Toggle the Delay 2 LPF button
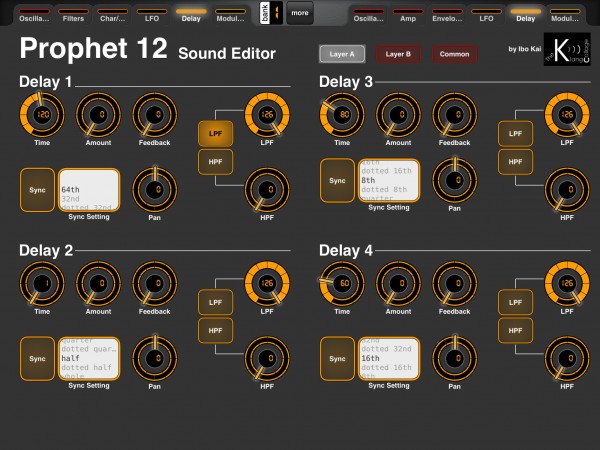The height and width of the screenshot is (450, 600). pyautogui.click(x=215, y=302)
